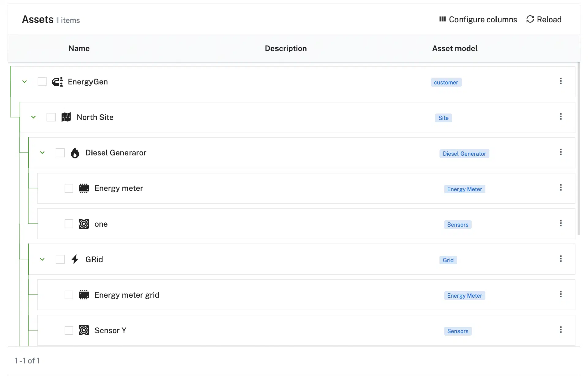588x383 pixels.
Task: Click the Sensor Y target icon
Action: click(84, 330)
